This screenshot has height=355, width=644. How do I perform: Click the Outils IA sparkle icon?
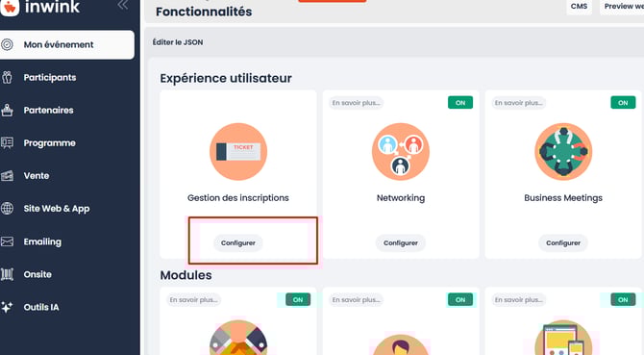(7, 307)
